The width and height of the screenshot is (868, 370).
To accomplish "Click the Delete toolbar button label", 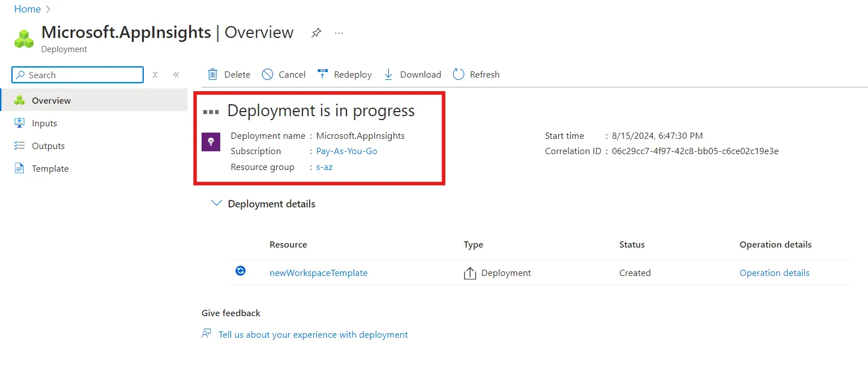I will (x=237, y=75).
